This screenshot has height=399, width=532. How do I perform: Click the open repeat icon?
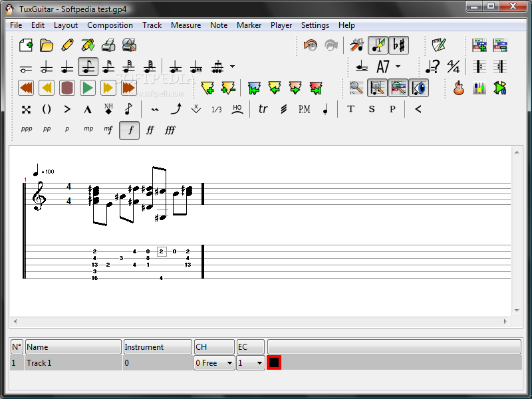click(x=479, y=67)
